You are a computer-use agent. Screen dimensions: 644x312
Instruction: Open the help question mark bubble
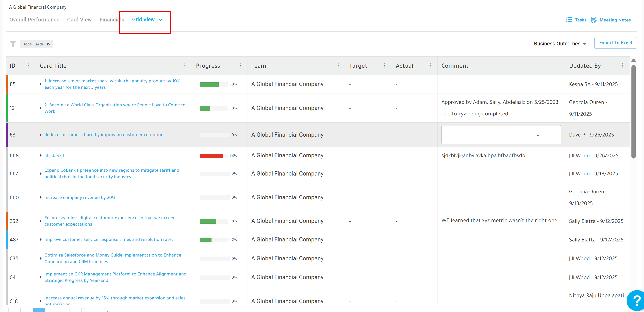point(636,300)
